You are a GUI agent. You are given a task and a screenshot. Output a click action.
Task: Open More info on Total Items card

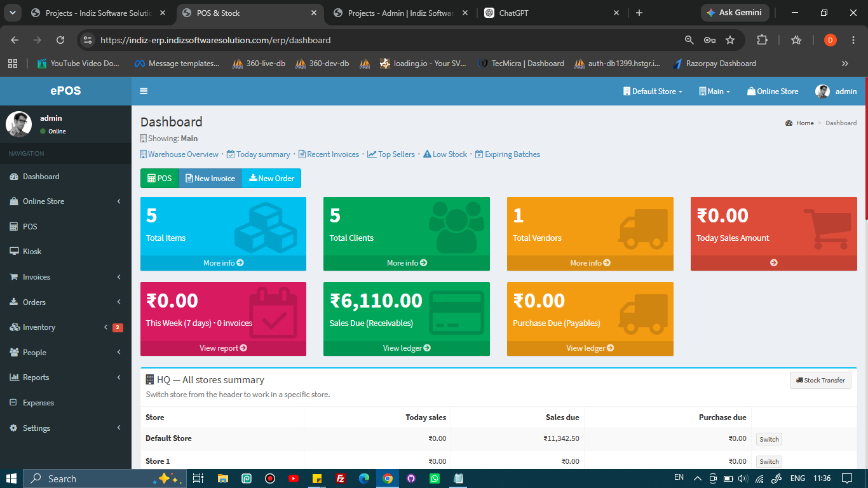(223, 263)
